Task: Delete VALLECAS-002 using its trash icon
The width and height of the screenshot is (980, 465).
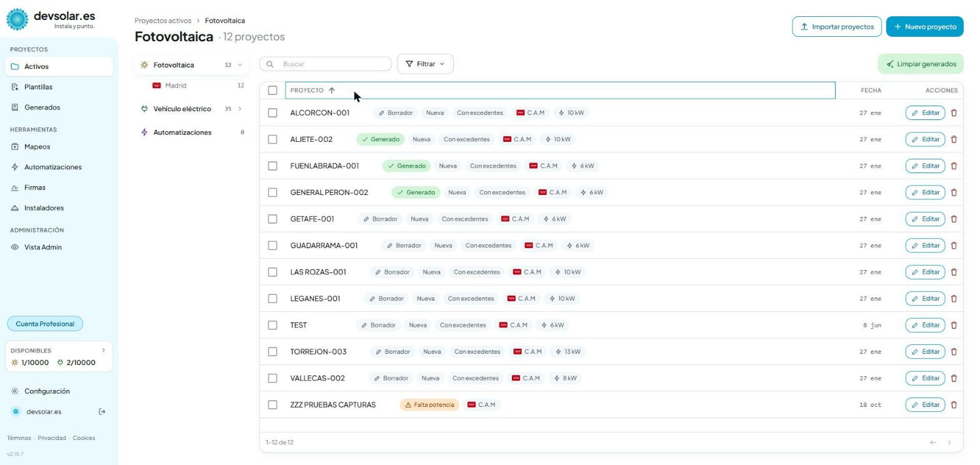Action: tap(954, 378)
